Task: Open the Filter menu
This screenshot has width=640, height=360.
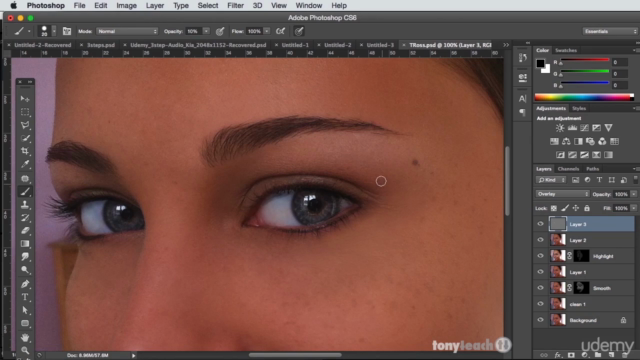Action: pos(235,5)
